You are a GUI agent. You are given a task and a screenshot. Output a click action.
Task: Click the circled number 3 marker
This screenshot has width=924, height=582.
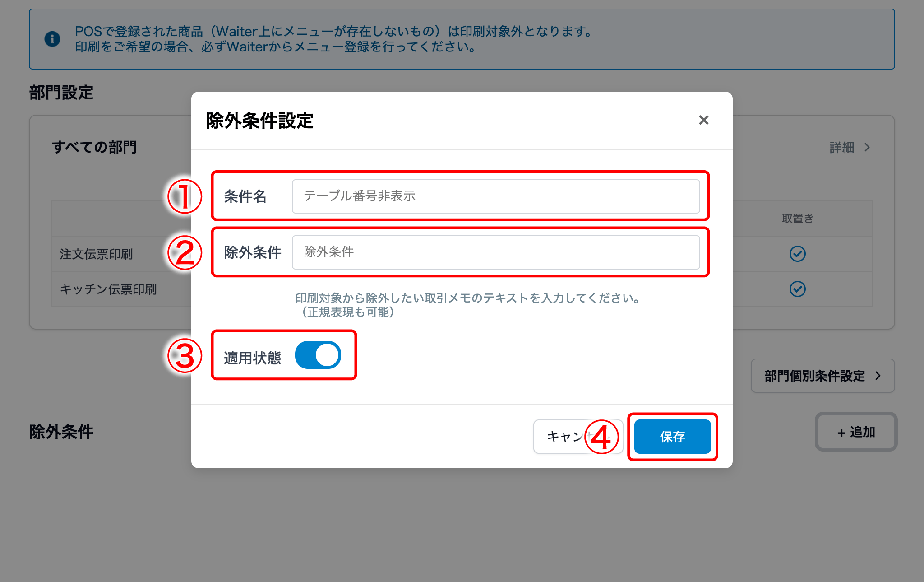pos(185,356)
